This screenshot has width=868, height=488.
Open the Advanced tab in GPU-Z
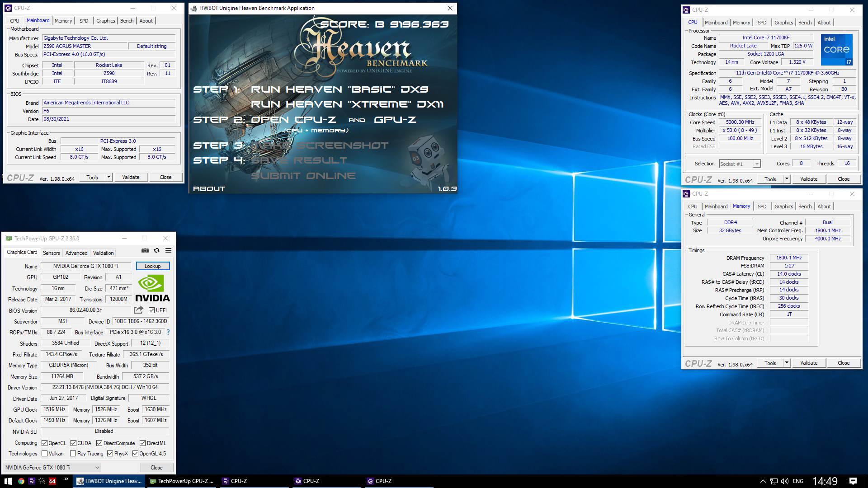pyautogui.click(x=76, y=253)
